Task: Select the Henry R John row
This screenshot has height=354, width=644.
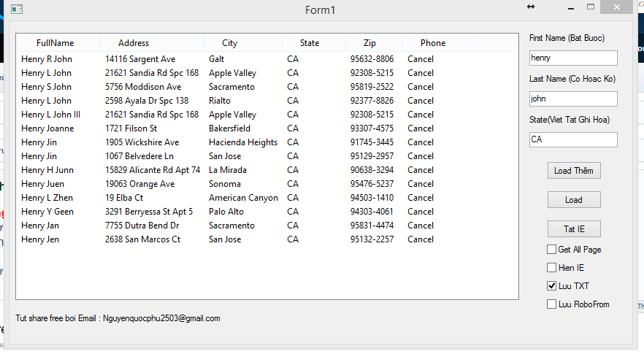Action: point(47,59)
